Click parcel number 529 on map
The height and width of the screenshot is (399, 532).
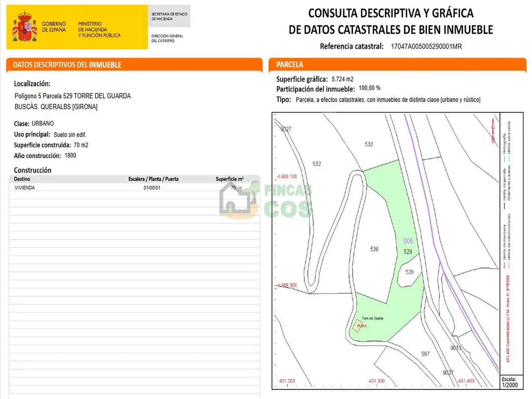click(407, 252)
